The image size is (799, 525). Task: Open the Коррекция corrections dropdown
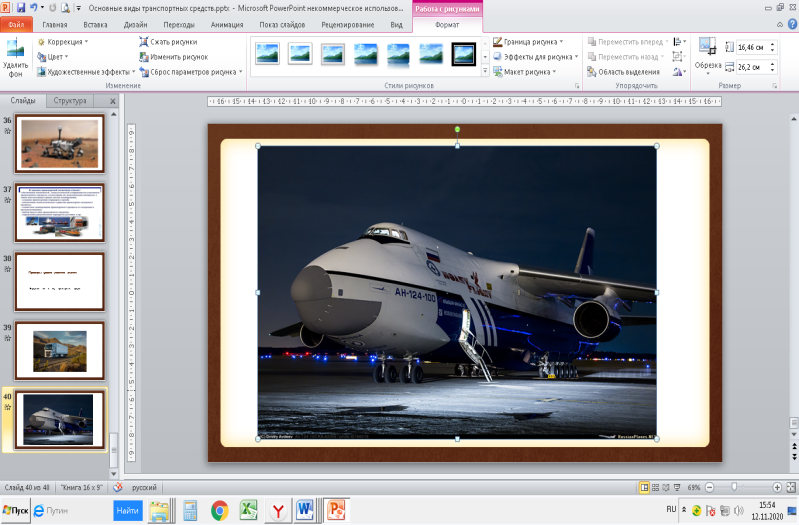63,42
